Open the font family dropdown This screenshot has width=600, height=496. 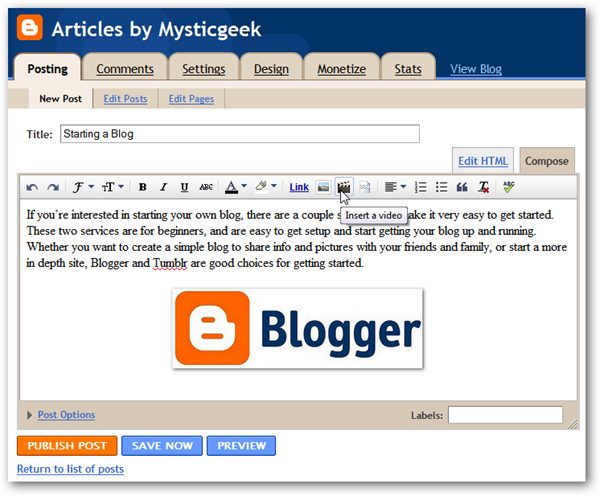click(82, 187)
